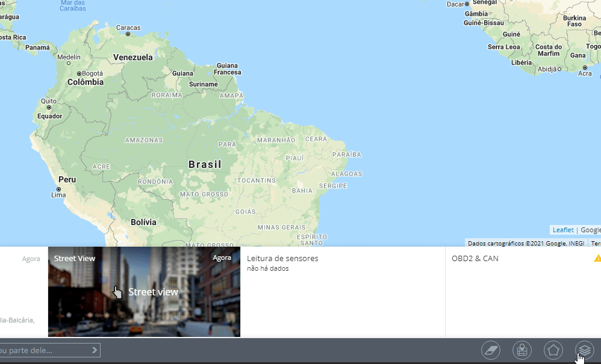Click the Caracas city marker
Viewport: 601px width, 364px height.
(128, 34)
